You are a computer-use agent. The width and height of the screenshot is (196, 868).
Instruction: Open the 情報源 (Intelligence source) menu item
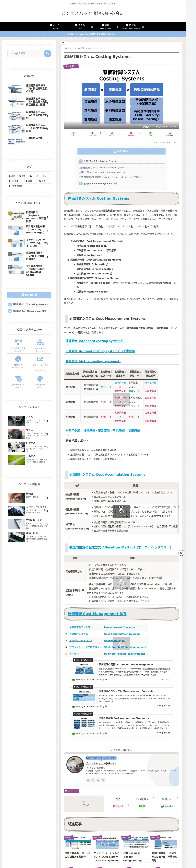[131, 26]
